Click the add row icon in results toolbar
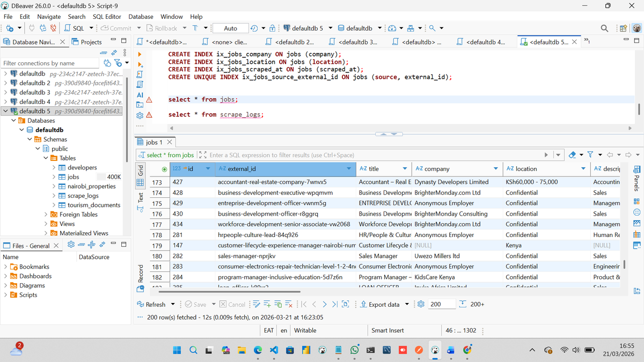The image size is (644, 362). pyautogui.click(x=267, y=304)
